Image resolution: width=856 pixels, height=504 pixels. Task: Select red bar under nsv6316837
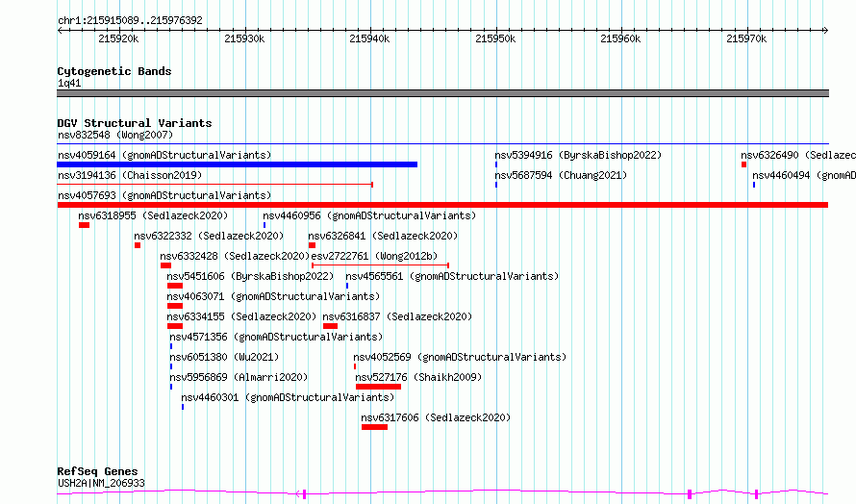click(x=330, y=326)
